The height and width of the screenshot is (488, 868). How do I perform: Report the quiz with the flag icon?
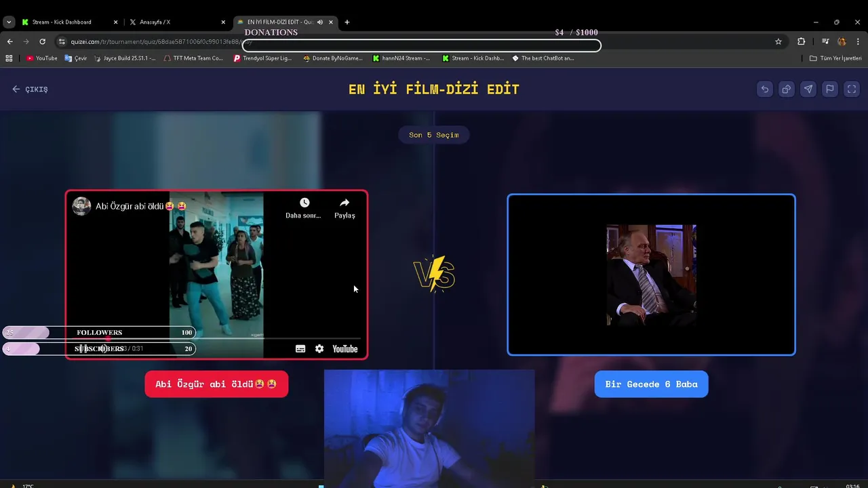click(x=830, y=89)
